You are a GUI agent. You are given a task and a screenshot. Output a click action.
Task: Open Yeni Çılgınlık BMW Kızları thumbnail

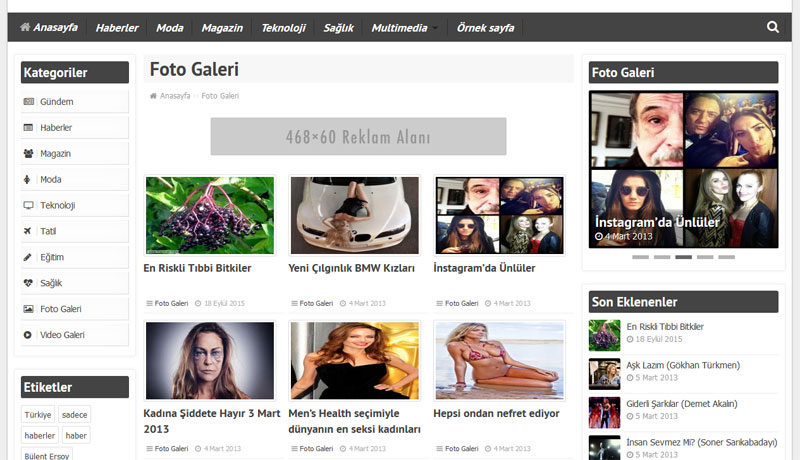pyautogui.click(x=355, y=215)
